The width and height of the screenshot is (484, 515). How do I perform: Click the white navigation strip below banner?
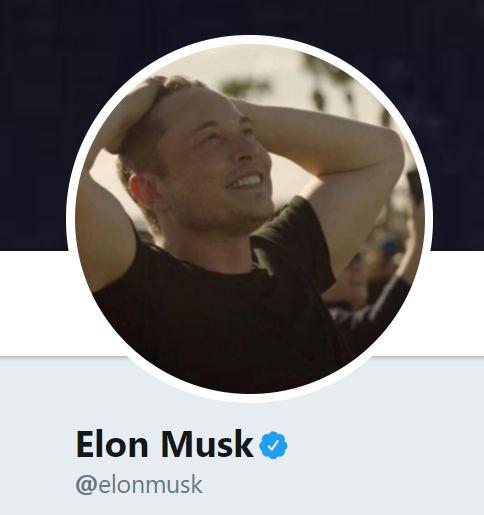pos(33,303)
